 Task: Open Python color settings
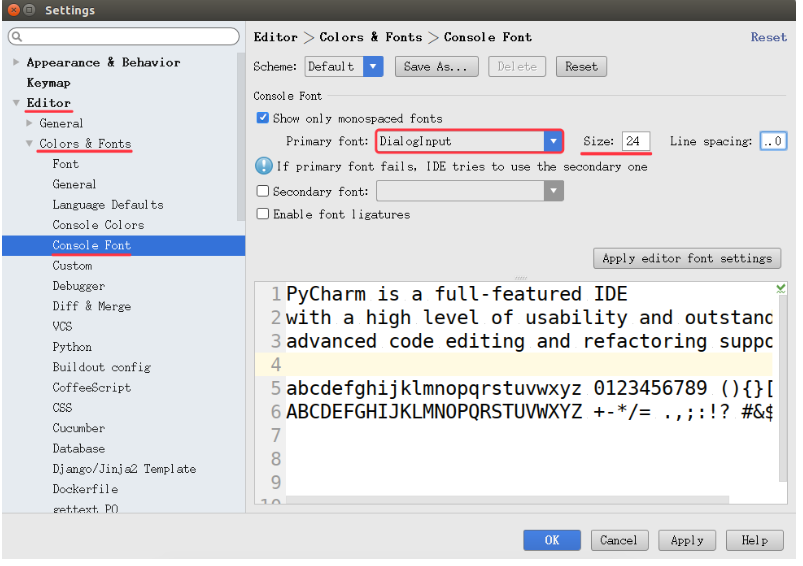point(72,347)
